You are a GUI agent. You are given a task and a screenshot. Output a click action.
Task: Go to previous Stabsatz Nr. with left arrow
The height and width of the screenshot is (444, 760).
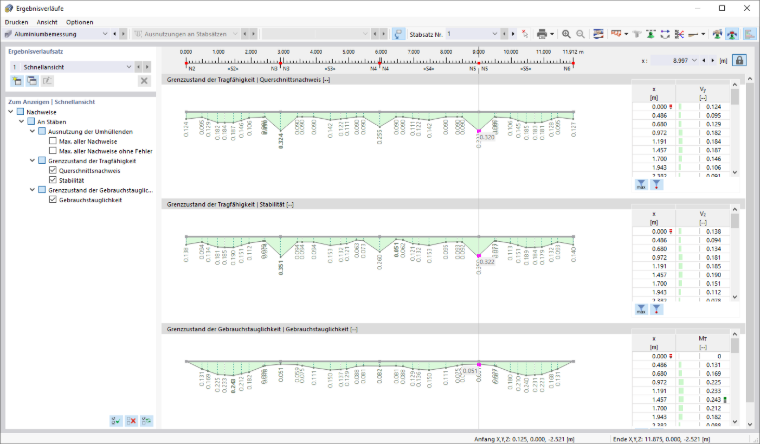tap(504, 34)
